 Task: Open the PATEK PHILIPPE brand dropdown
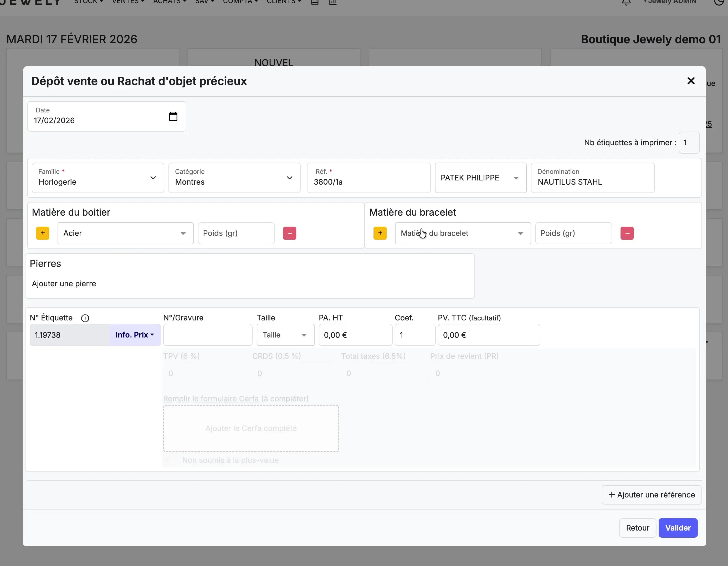pyautogui.click(x=481, y=178)
